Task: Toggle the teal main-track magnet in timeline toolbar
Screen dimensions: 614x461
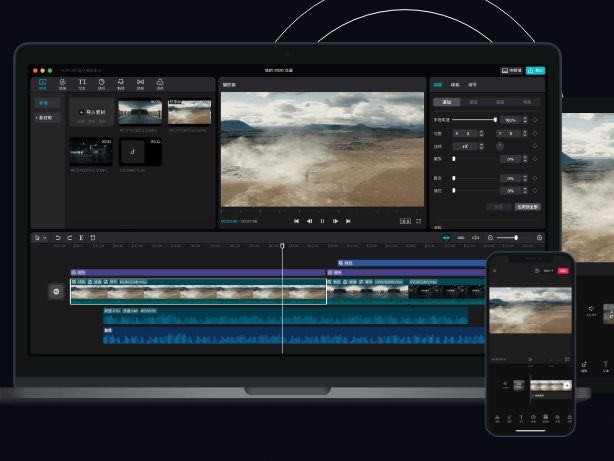Action: pyautogui.click(x=446, y=238)
